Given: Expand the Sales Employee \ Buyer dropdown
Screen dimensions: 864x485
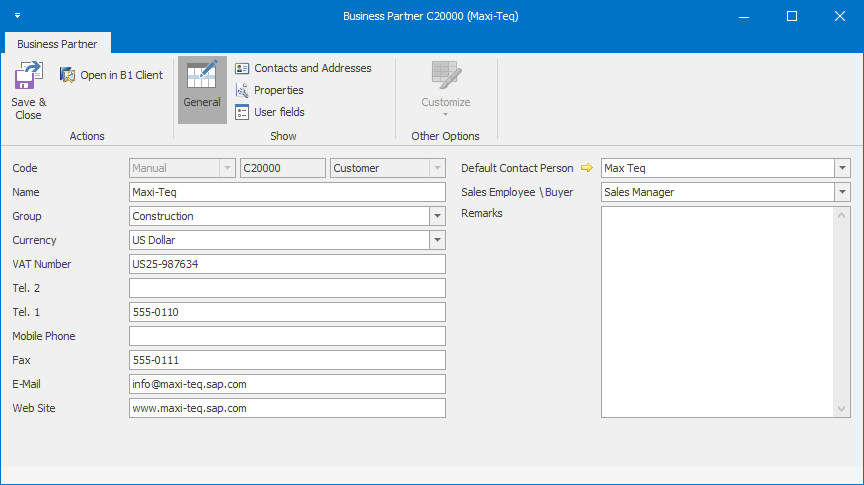Looking at the screenshot, I should point(842,192).
